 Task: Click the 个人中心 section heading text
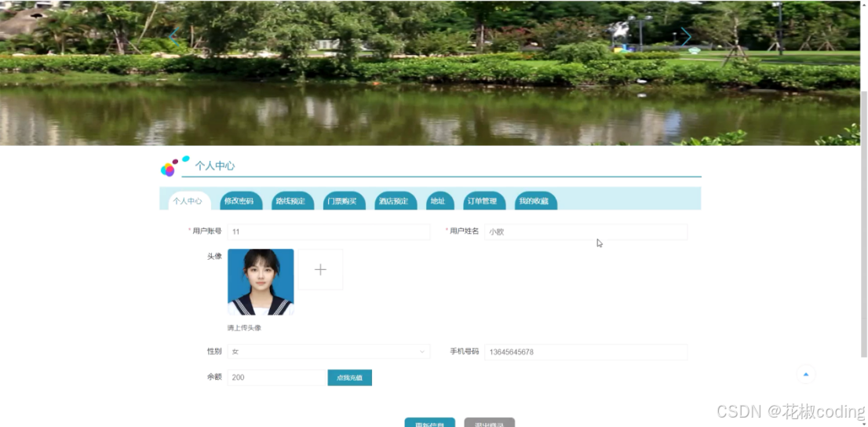(215, 166)
